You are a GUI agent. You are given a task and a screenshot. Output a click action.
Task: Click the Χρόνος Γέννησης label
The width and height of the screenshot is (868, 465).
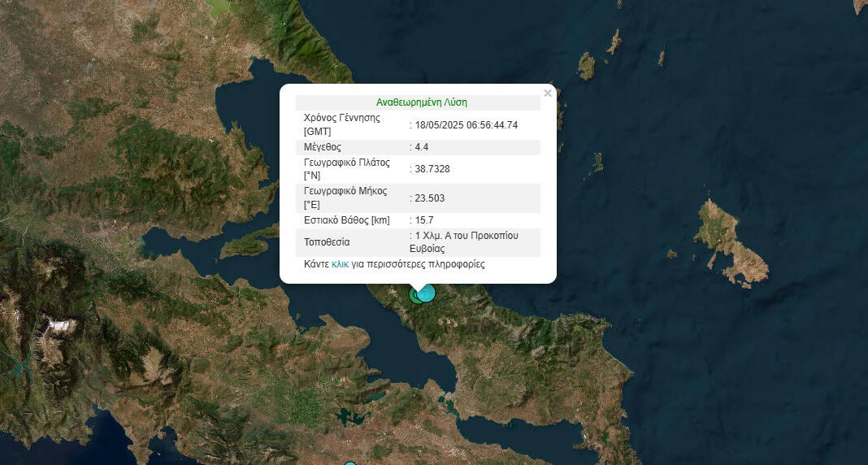pyautogui.click(x=341, y=118)
